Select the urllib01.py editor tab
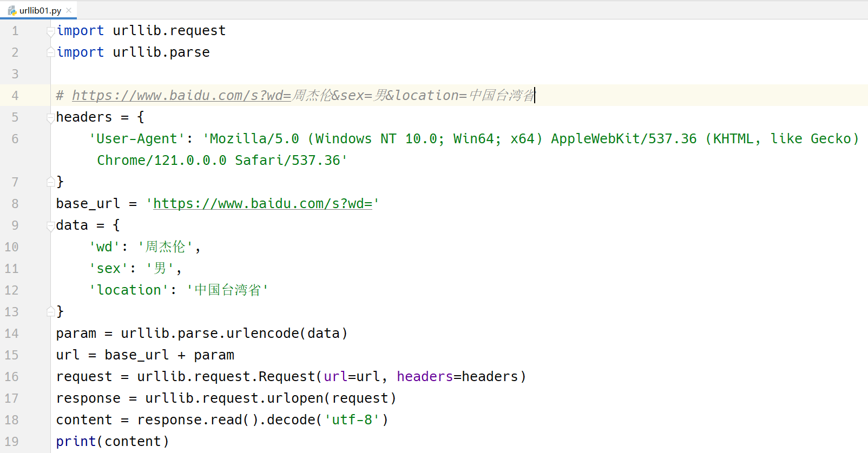Viewport: 868px width, 453px height. pos(38,10)
